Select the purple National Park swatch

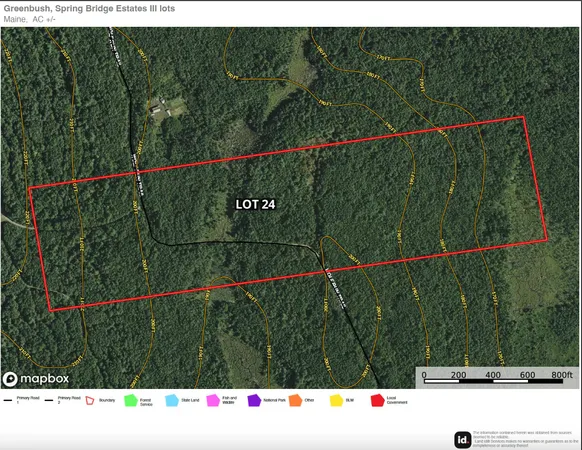coord(254,401)
